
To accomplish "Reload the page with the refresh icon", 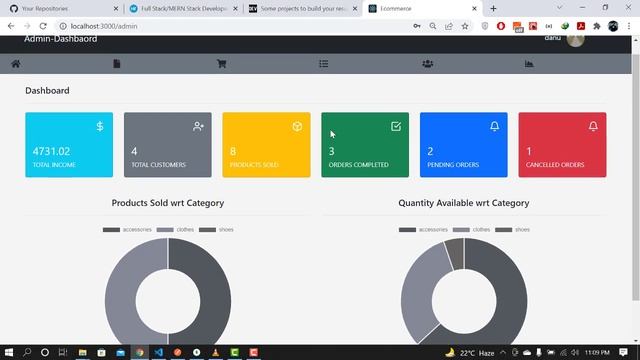I will 43,26.
